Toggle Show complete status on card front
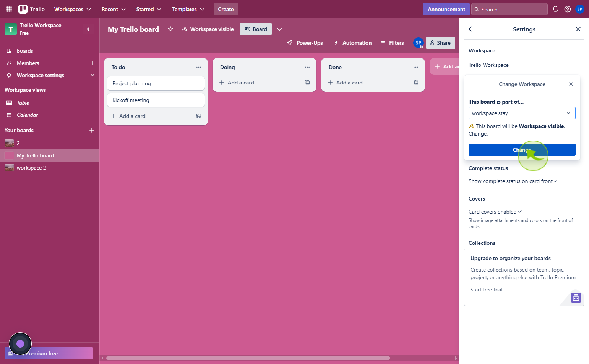 513,181
